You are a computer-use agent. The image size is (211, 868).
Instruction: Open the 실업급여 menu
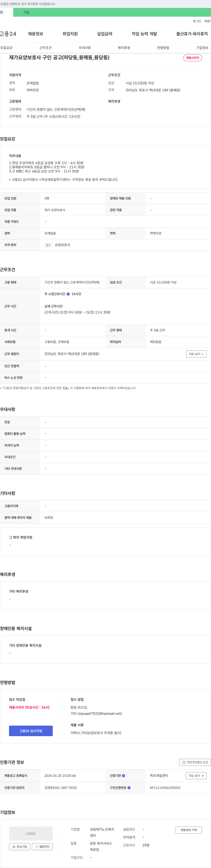point(104,34)
